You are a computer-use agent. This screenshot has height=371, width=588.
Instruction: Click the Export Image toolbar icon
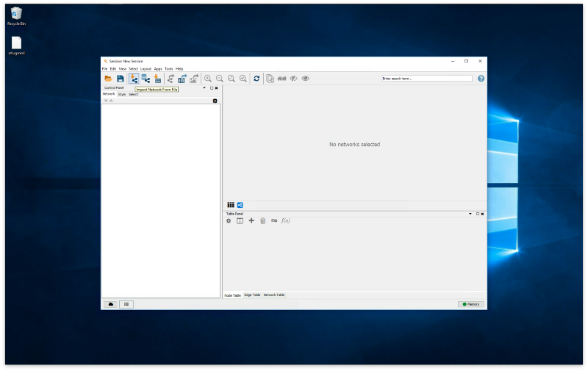[194, 79]
